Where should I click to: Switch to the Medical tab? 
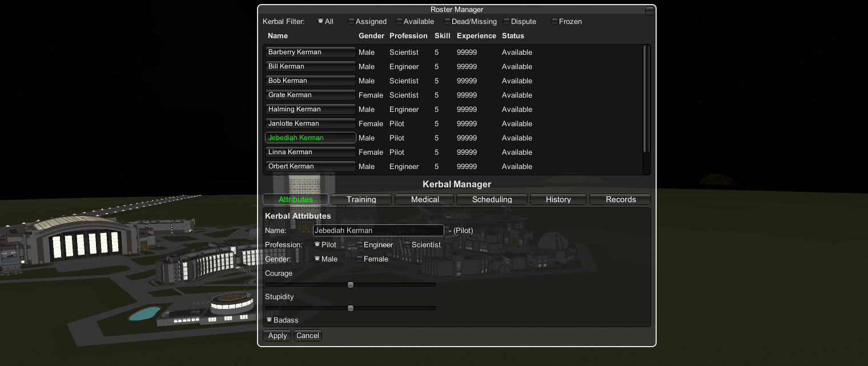[425, 199]
